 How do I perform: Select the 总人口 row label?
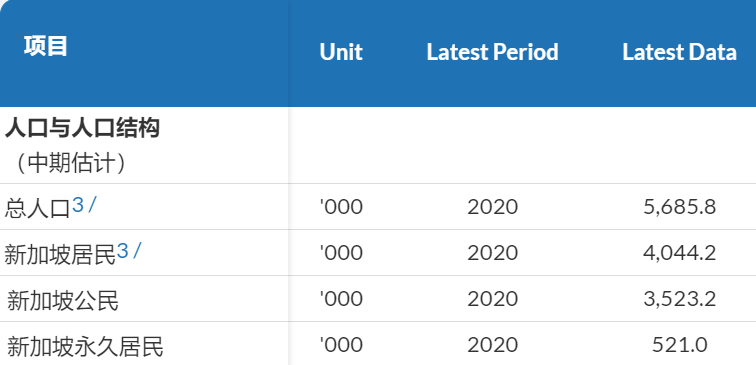(x=38, y=208)
